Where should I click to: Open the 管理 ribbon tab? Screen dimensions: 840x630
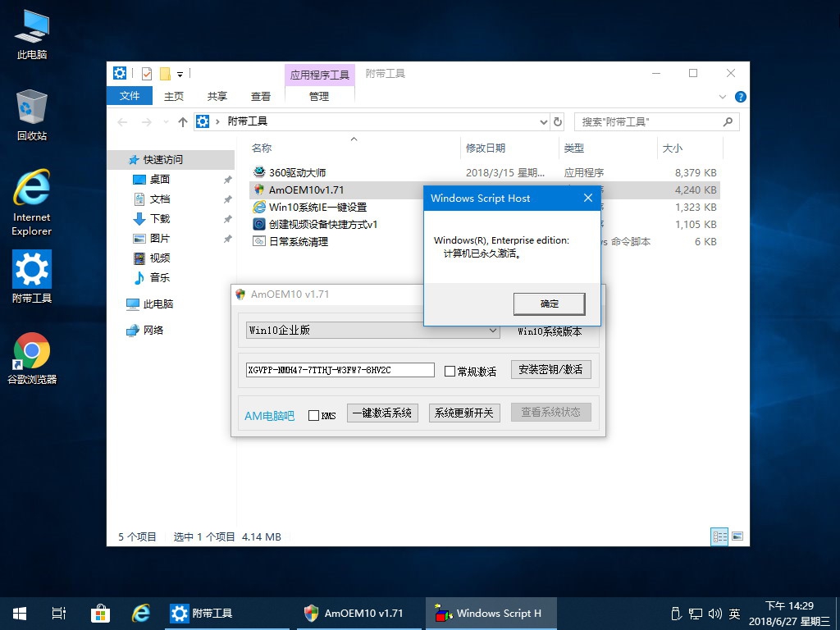pyautogui.click(x=319, y=97)
